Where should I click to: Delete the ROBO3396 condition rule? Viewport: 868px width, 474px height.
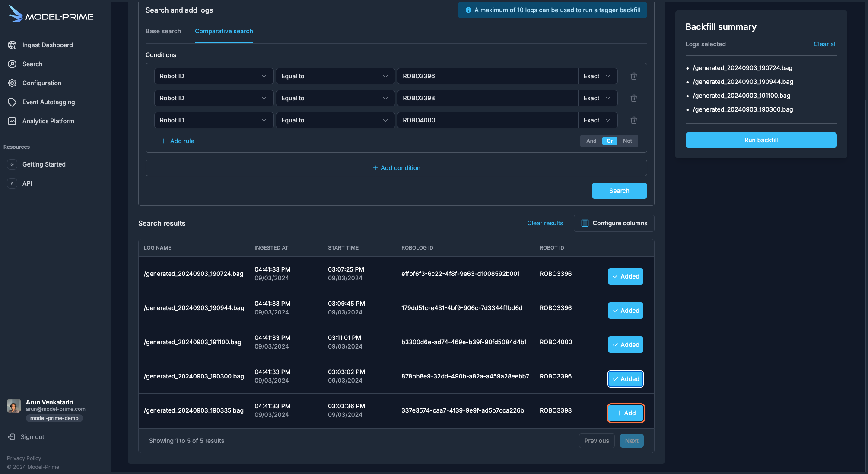(633, 76)
